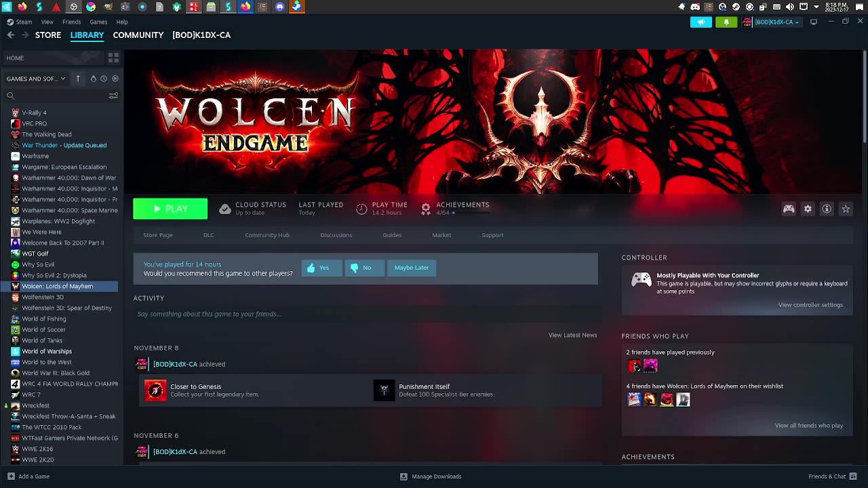Image resolution: width=868 pixels, height=488 pixels.
Task: Filter by ready-to-play icon
Action: coord(115,79)
